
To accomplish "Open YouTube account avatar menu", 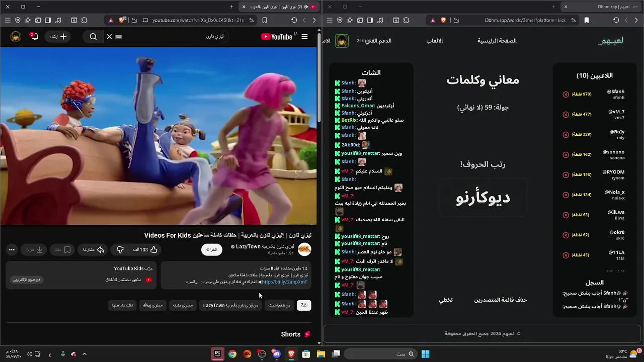I will pos(16,37).
